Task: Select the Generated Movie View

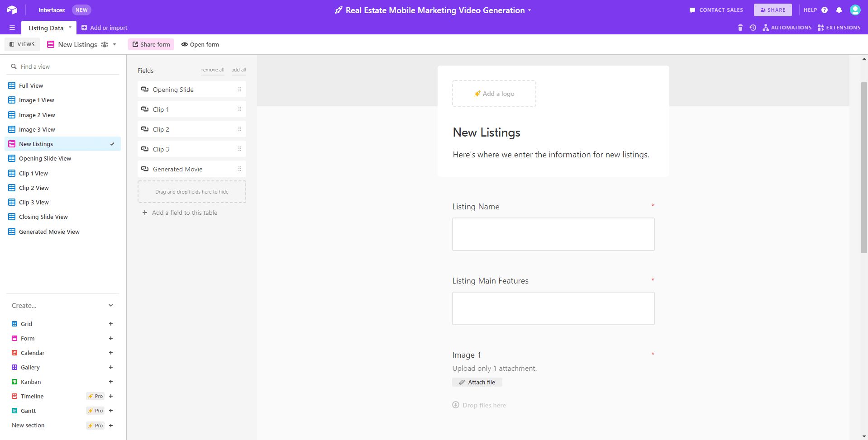Action: [x=48, y=231]
